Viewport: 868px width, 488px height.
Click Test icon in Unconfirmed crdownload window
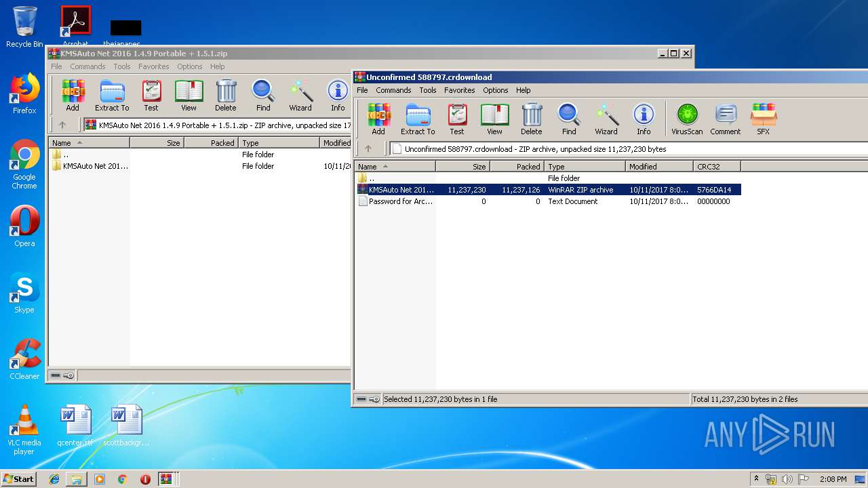pos(457,119)
